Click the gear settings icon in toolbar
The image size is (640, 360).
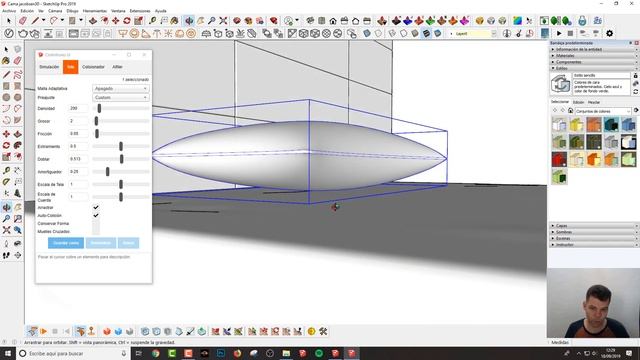609,33
